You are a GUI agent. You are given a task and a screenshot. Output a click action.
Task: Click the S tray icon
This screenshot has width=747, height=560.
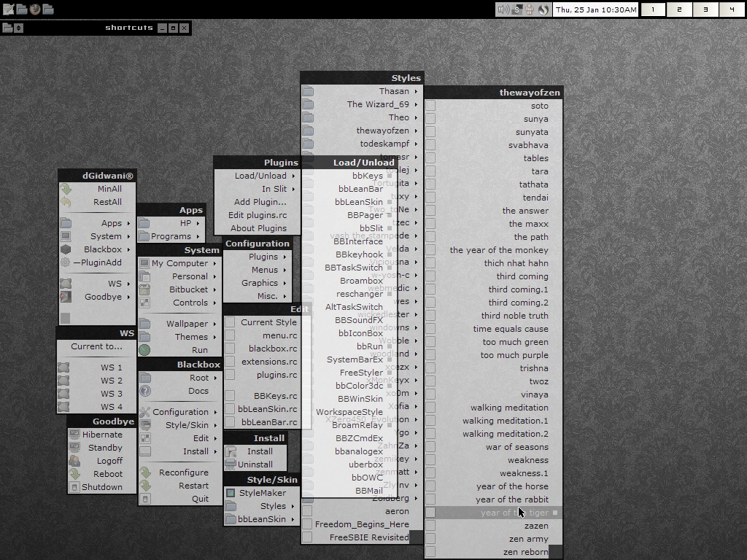pyautogui.click(x=516, y=9)
